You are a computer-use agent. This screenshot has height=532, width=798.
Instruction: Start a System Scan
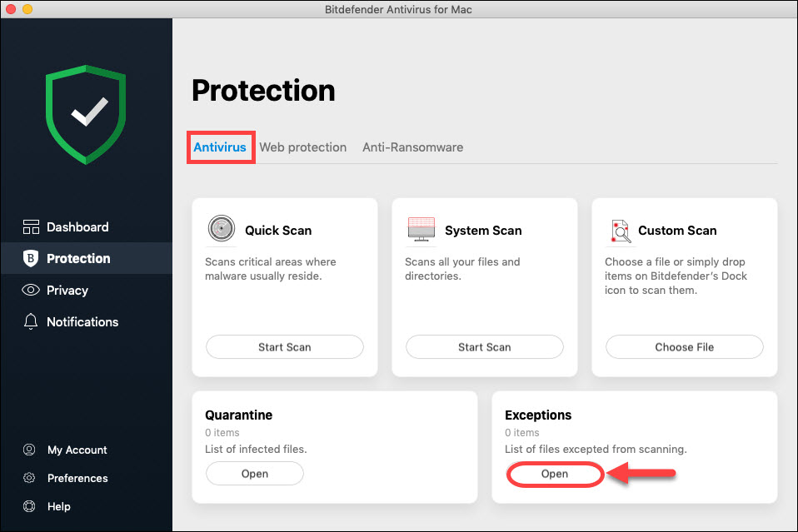(x=484, y=346)
